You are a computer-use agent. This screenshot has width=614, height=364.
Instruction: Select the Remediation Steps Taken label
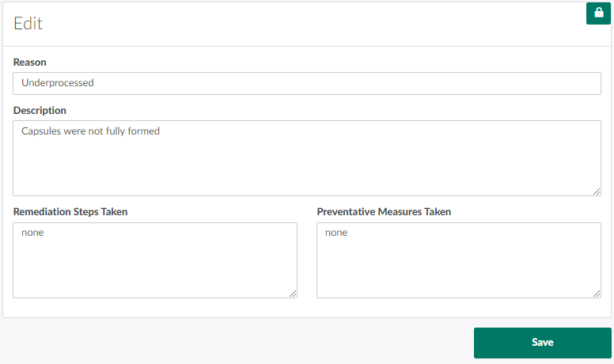click(x=70, y=211)
